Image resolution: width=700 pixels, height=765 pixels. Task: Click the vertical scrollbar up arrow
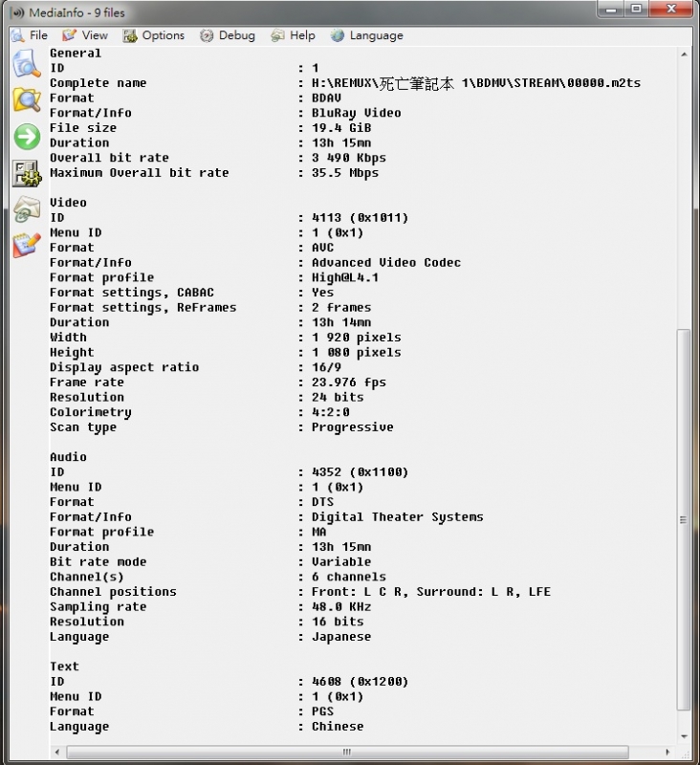coord(683,55)
